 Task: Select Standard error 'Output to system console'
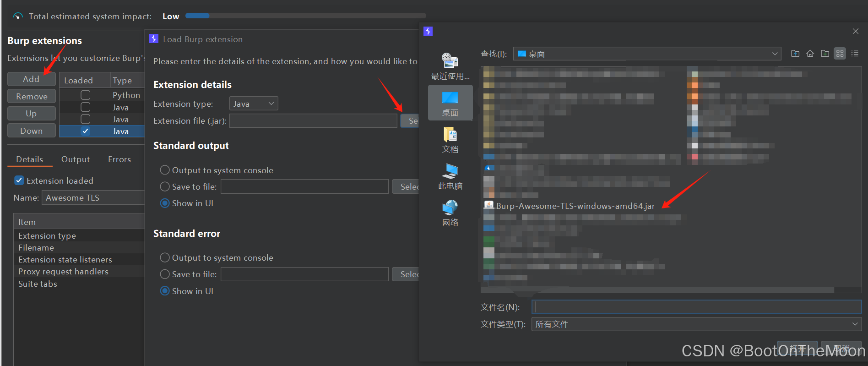click(165, 257)
